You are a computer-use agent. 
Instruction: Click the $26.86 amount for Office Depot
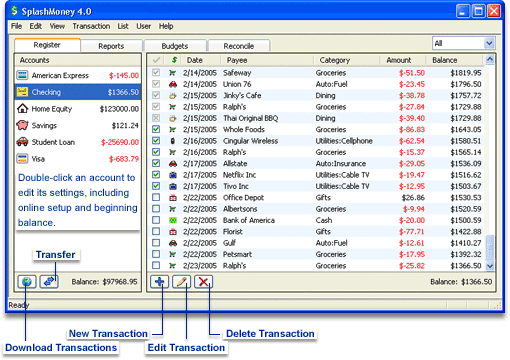pyautogui.click(x=413, y=198)
